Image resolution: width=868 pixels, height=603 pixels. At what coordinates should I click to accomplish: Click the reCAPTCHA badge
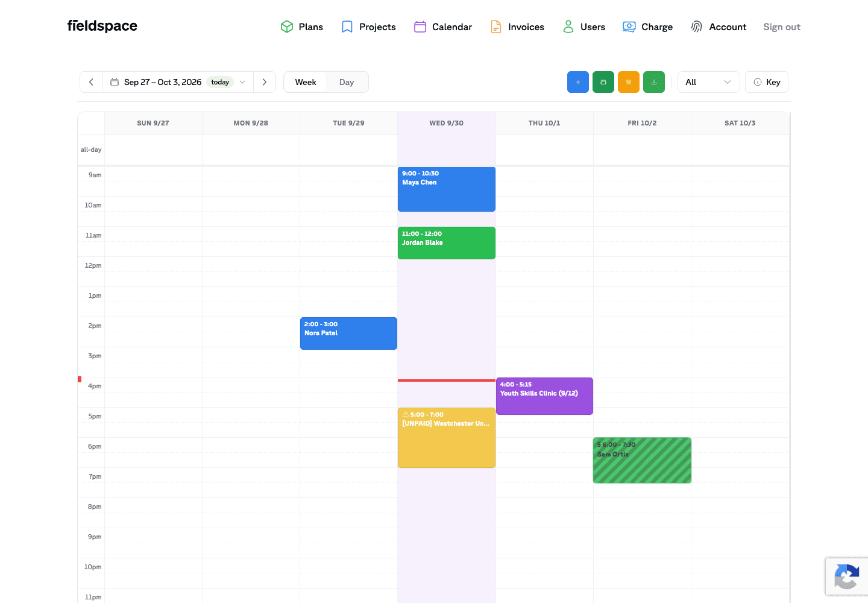[x=846, y=577]
